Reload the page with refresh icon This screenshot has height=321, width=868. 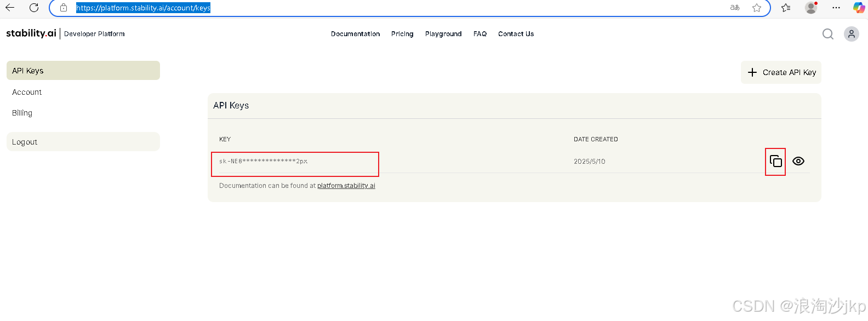click(34, 8)
